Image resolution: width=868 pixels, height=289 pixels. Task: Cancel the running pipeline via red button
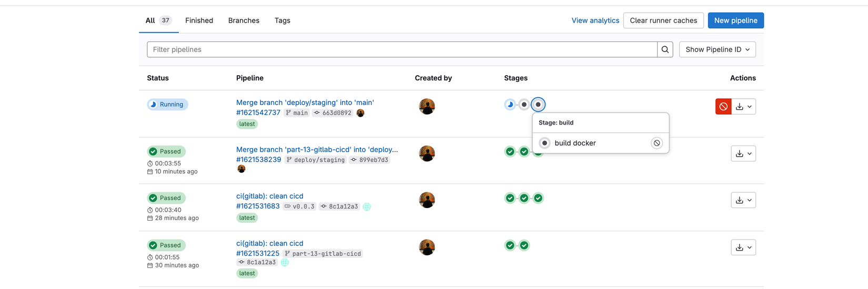click(723, 107)
